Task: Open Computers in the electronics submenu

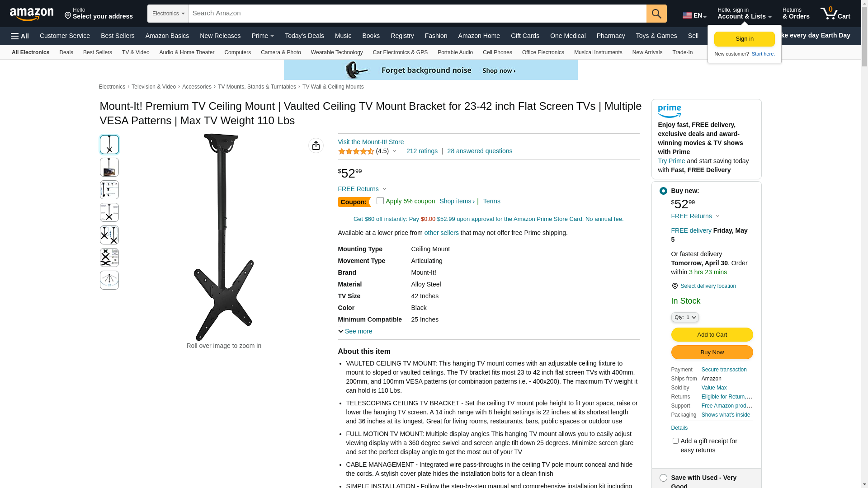Action: pyautogui.click(x=237, y=52)
